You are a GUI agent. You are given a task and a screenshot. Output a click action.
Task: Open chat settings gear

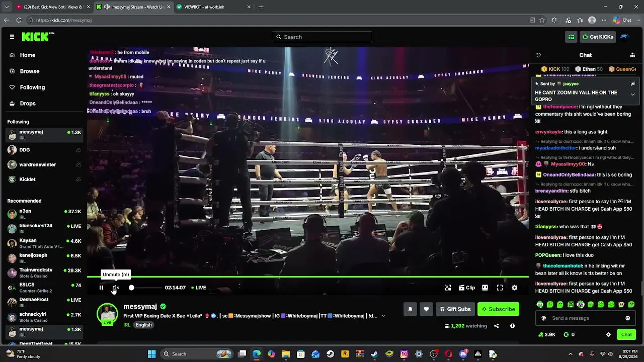point(608,335)
